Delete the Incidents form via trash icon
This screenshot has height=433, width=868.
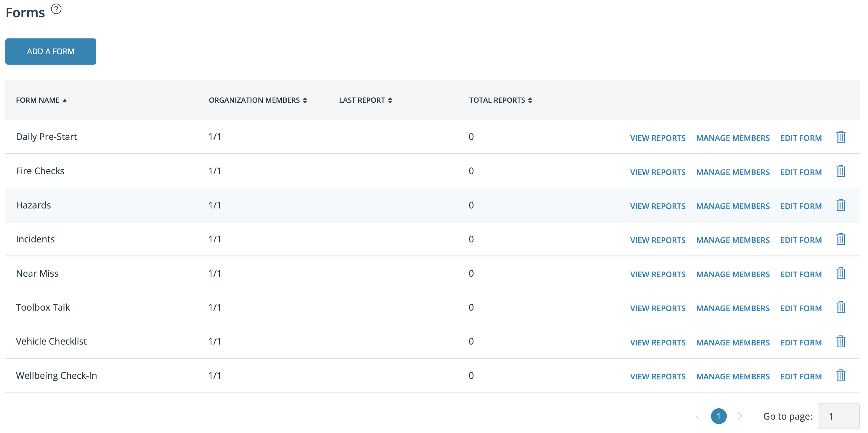pyautogui.click(x=840, y=239)
